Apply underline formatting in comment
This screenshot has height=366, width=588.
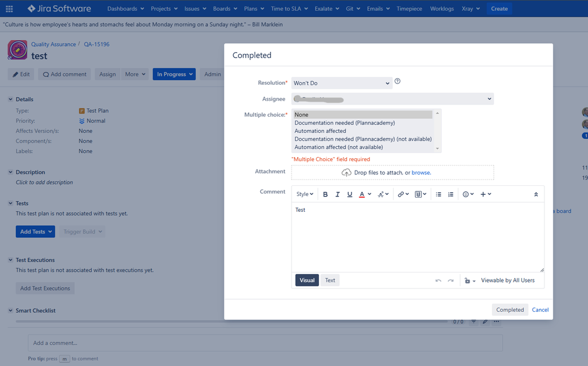click(350, 194)
